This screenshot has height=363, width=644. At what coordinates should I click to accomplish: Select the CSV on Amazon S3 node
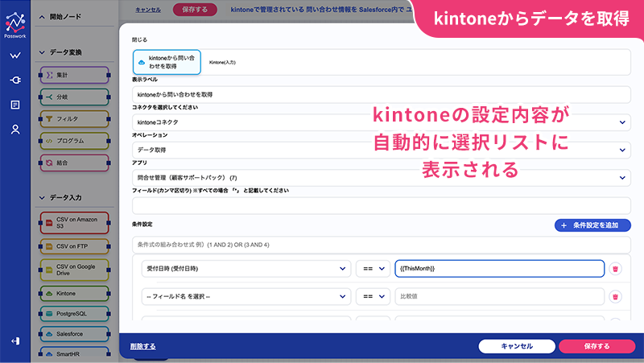(74, 223)
